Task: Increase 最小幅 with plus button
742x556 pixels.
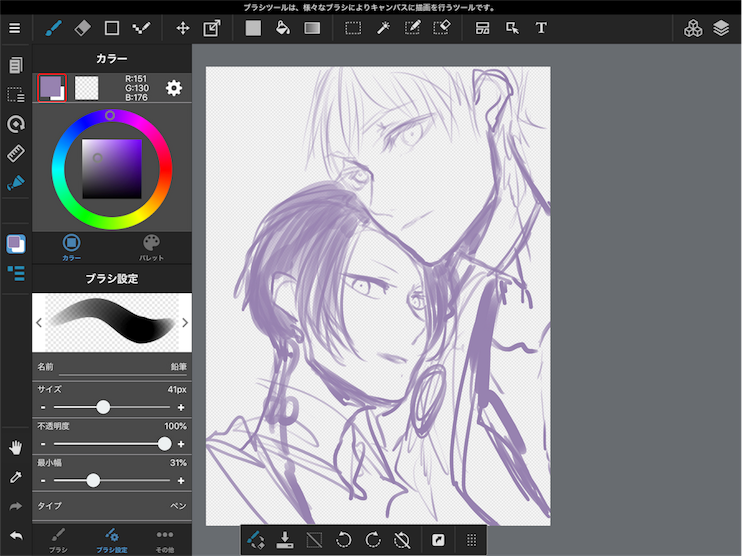Action: click(181, 480)
